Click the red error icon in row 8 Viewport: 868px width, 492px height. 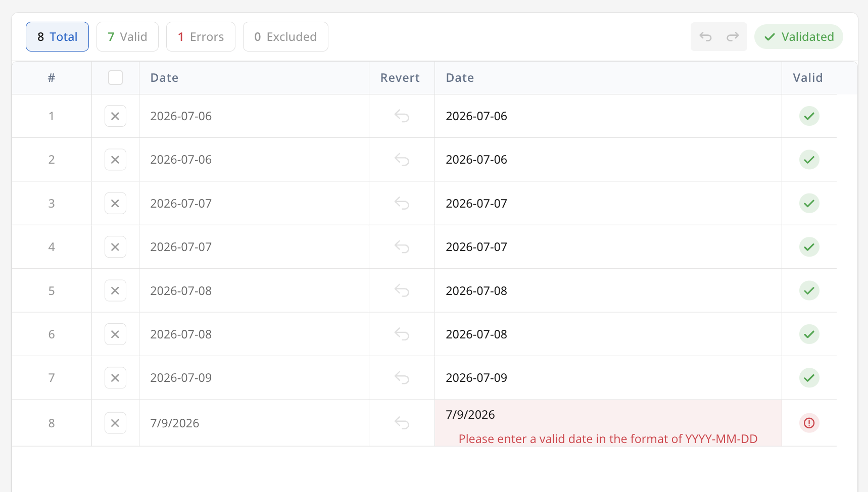click(x=809, y=423)
